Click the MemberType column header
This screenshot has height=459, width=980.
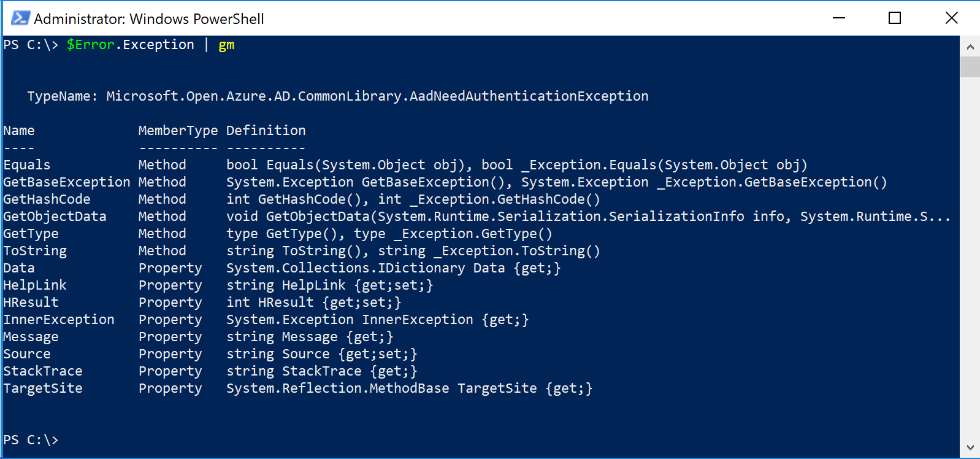pyautogui.click(x=178, y=130)
